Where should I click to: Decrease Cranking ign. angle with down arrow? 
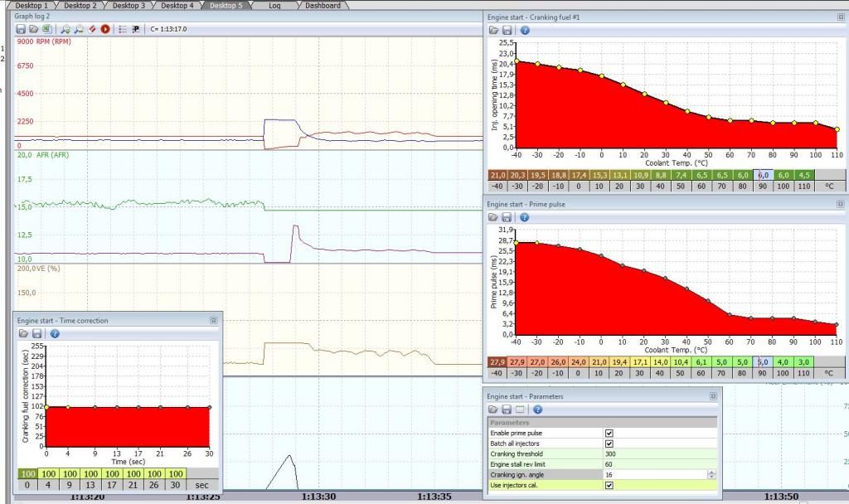[711, 477]
